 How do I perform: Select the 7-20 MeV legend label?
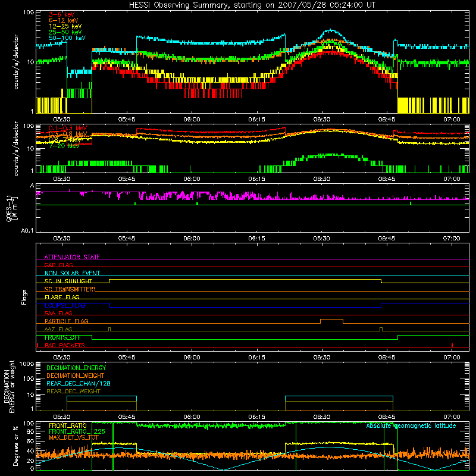coord(64,146)
